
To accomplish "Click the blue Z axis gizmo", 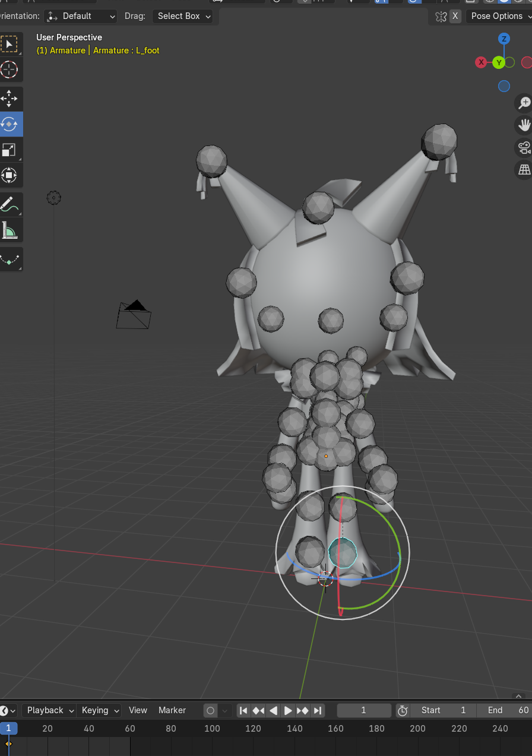I will tap(504, 39).
